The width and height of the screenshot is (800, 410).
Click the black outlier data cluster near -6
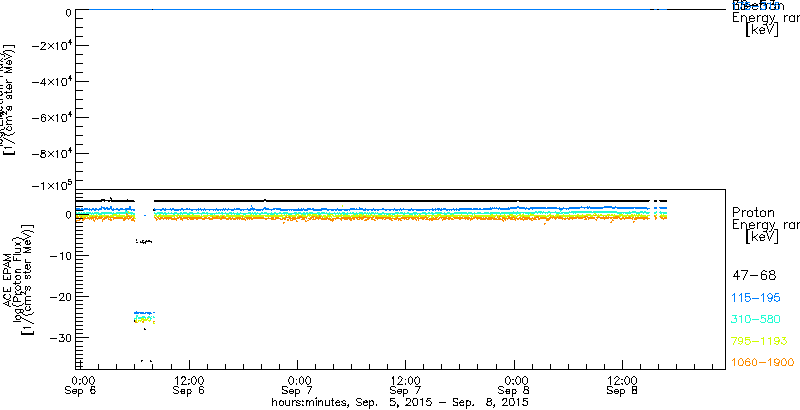[x=144, y=241]
